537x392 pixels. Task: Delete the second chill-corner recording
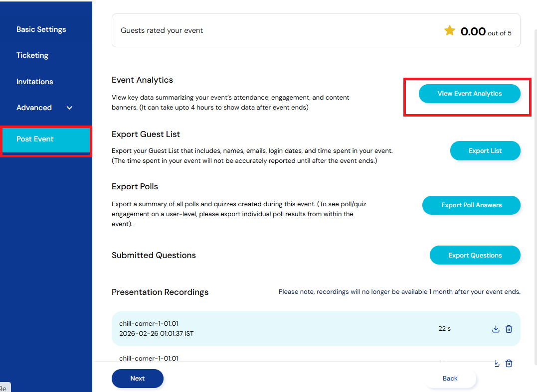click(509, 363)
